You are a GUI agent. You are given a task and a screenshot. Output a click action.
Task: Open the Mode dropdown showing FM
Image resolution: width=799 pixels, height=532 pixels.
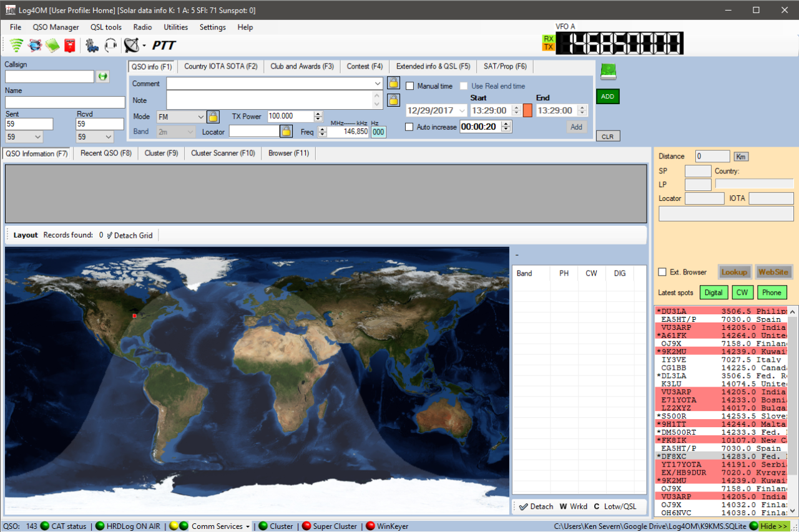pos(200,117)
